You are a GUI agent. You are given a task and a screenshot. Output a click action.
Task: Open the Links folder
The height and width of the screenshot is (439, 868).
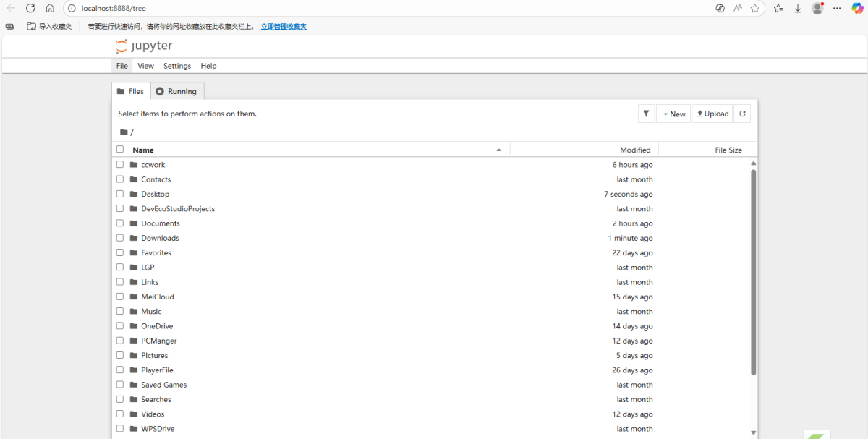150,282
